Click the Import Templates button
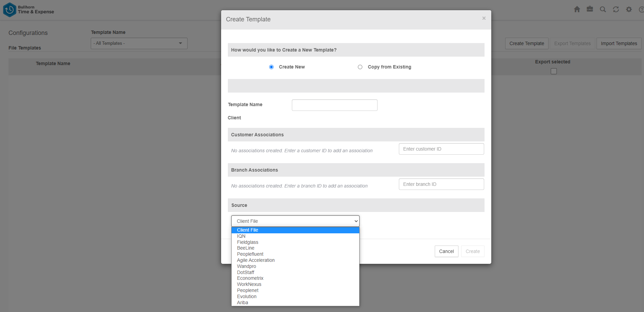The height and width of the screenshot is (312, 644). click(x=619, y=43)
